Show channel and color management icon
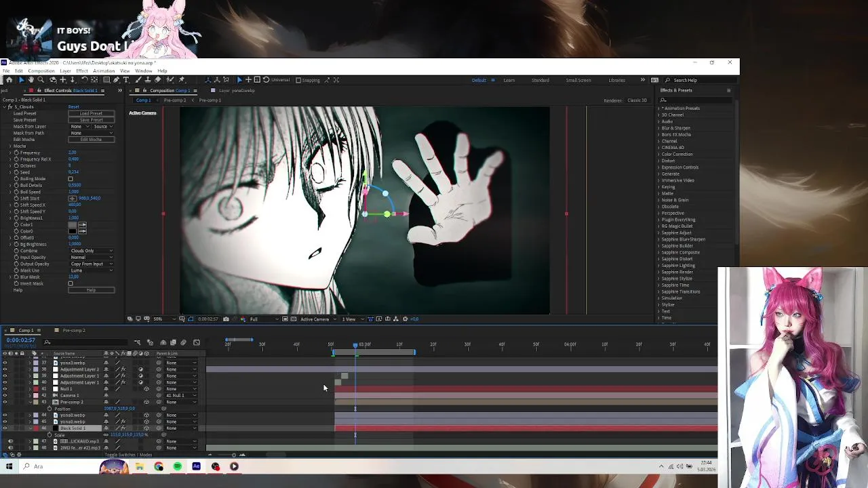This screenshot has width=868, height=488. [x=243, y=319]
